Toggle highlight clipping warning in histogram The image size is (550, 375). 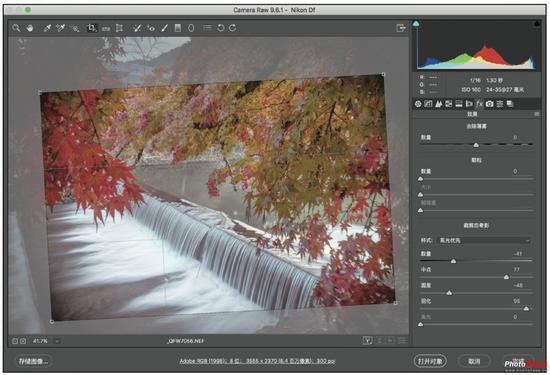[537, 24]
